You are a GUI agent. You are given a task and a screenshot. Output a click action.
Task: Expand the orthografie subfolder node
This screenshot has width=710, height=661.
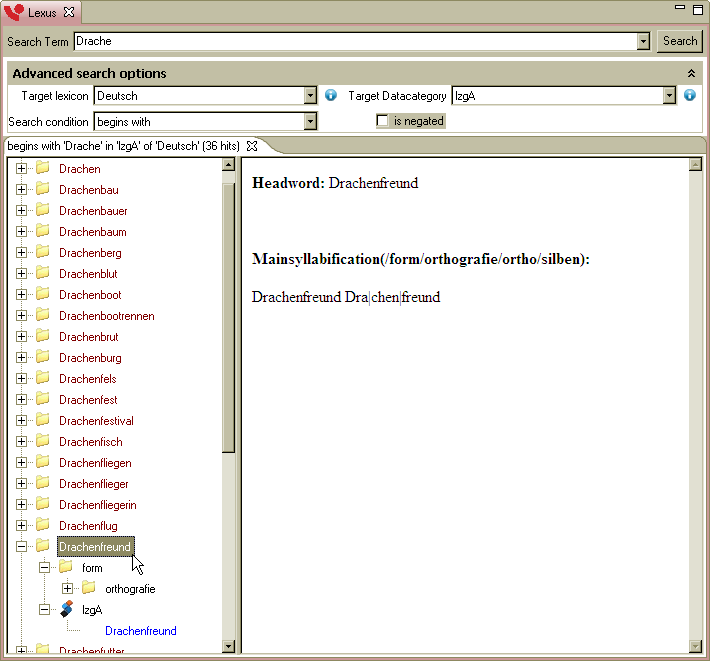click(x=68, y=588)
